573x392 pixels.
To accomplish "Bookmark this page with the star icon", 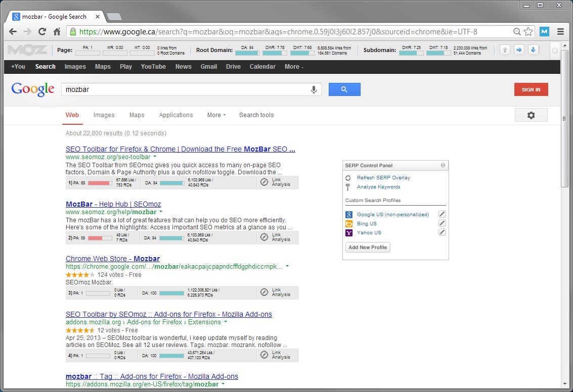I will pos(528,32).
